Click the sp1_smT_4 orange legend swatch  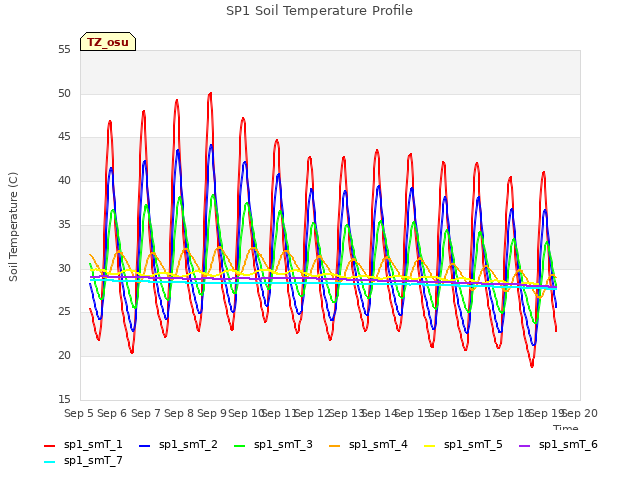[x=335, y=446]
